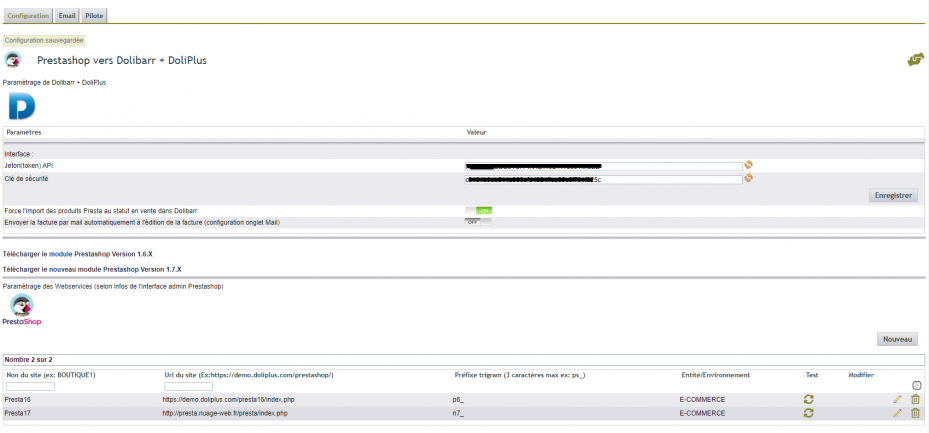This screenshot has height=433, width=929.
Task: Regenerate the Jeton(token) API value
Action: [x=749, y=165]
